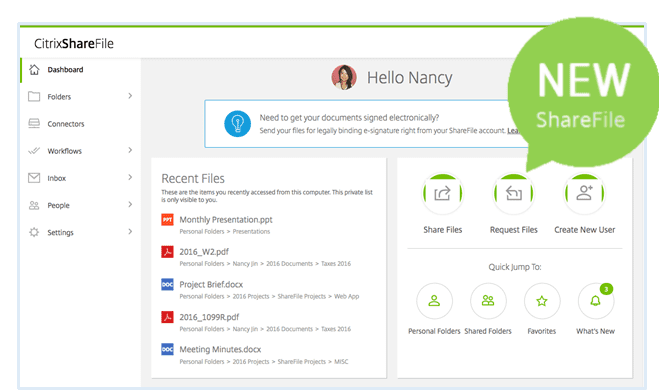Click the Citrix ShareFile logo

74,44
